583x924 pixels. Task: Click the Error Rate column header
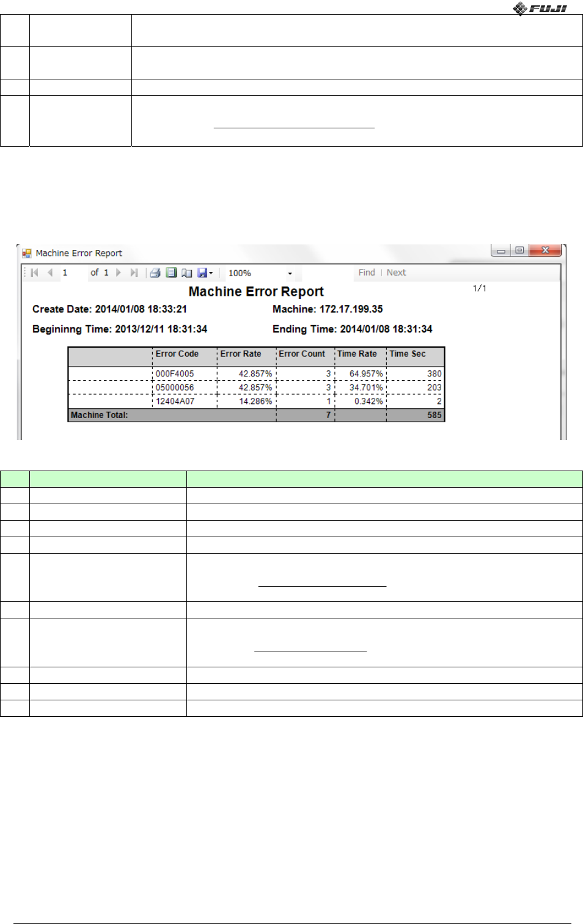241,354
